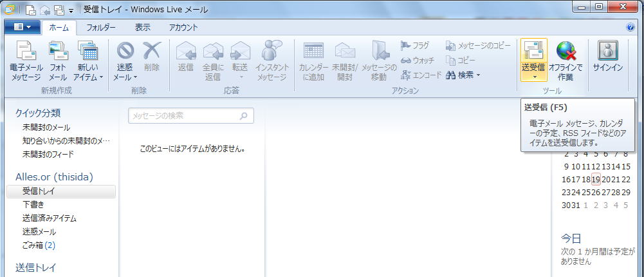
Task: Click the 送受信 send/receive icon
Action: click(x=533, y=52)
